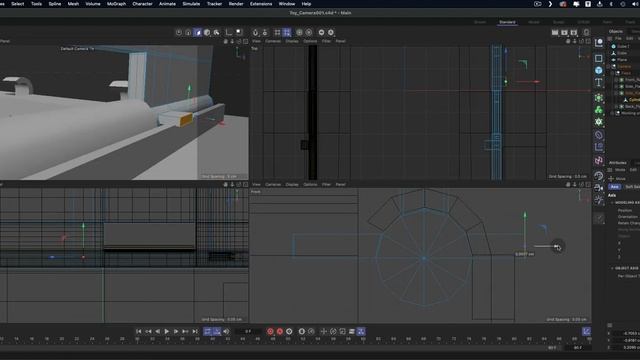
Task: Click the L-shaped coordinate axis icon in top toolbar
Action: 229,32
